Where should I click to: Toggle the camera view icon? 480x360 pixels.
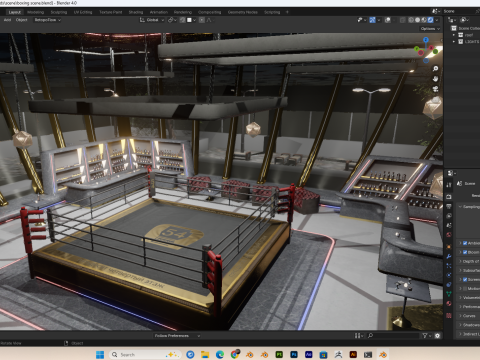pyautogui.click(x=435, y=89)
